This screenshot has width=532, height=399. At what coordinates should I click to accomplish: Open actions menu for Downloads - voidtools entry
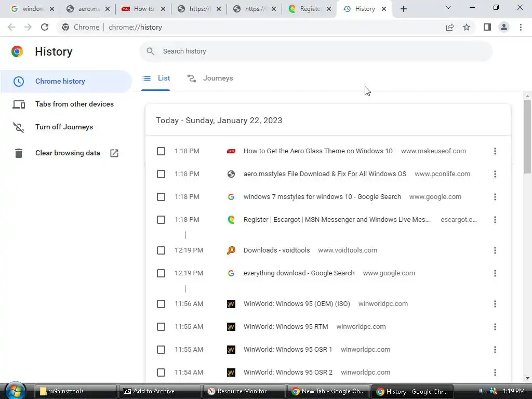click(x=495, y=250)
